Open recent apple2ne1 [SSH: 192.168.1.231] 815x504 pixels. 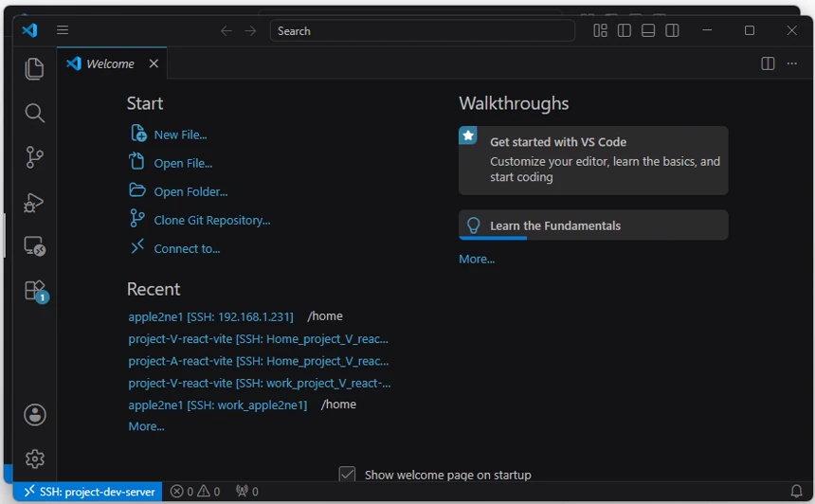[210, 316]
